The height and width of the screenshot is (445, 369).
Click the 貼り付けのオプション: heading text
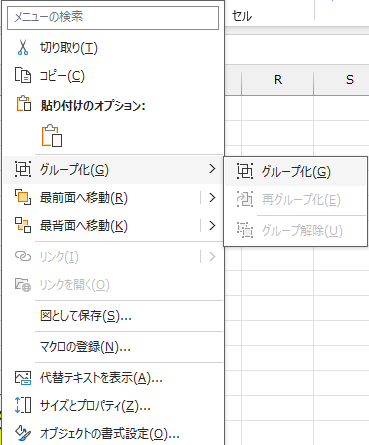point(93,106)
